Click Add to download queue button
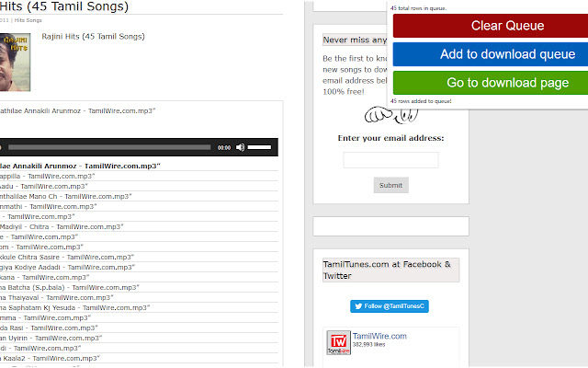Image resolution: width=588 pixels, height=368 pixels. (x=491, y=54)
